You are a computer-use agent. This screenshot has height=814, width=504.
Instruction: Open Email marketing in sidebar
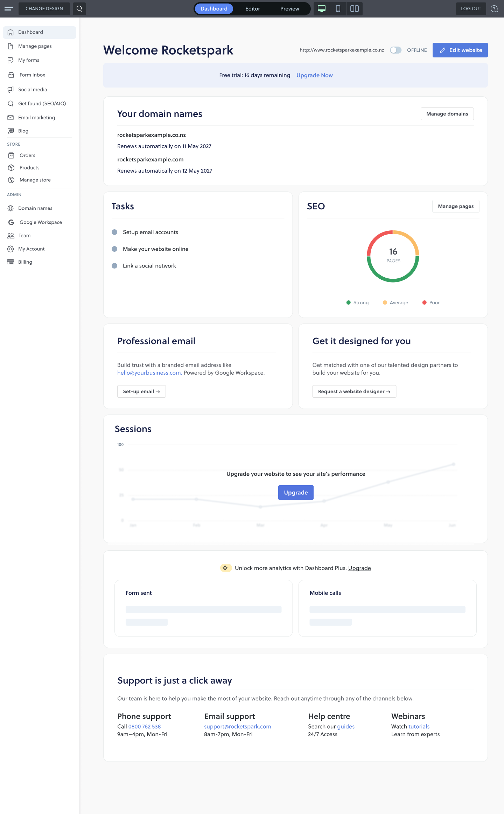tap(40, 118)
